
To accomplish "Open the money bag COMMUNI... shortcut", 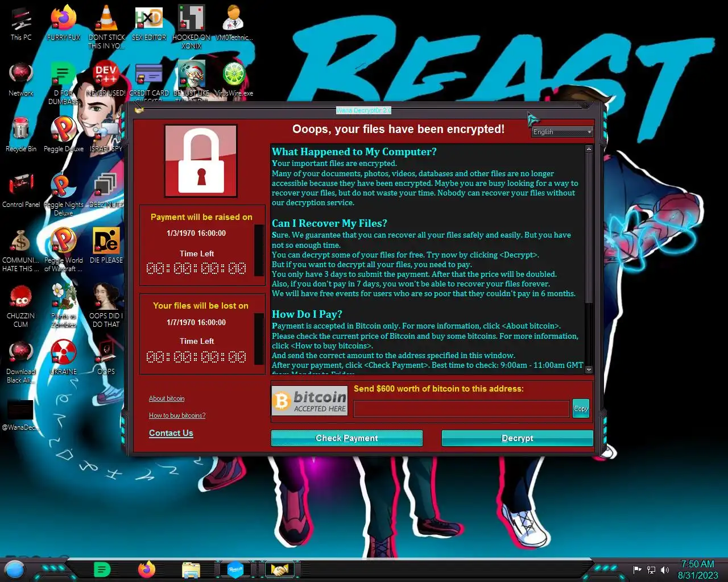I will pos(21,250).
